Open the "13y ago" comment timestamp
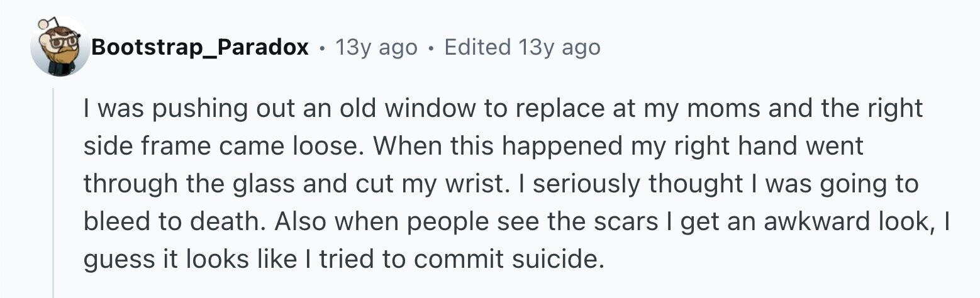Image resolution: width=980 pixels, height=298 pixels. point(376,47)
